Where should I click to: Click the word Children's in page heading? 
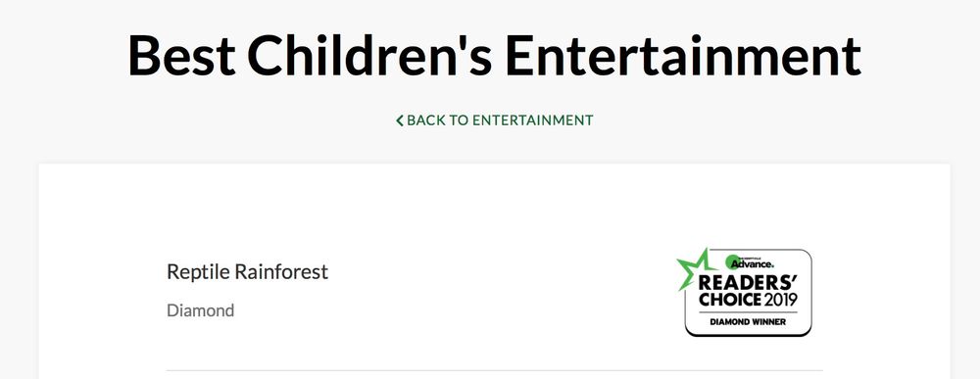[370, 56]
